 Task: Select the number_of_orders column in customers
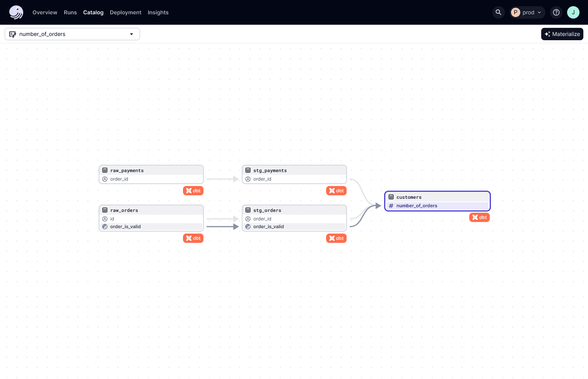pyautogui.click(x=417, y=206)
